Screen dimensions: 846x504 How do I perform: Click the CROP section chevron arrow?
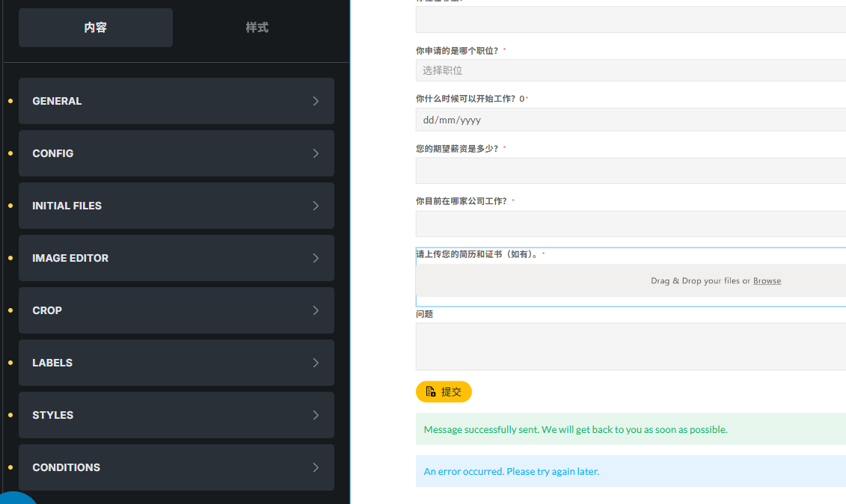click(316, 310)
